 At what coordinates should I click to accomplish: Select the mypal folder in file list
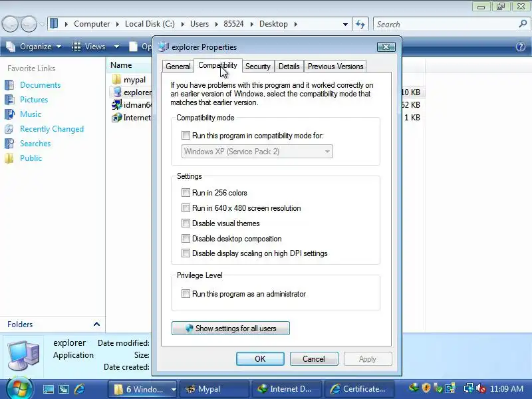pos(134,80)
